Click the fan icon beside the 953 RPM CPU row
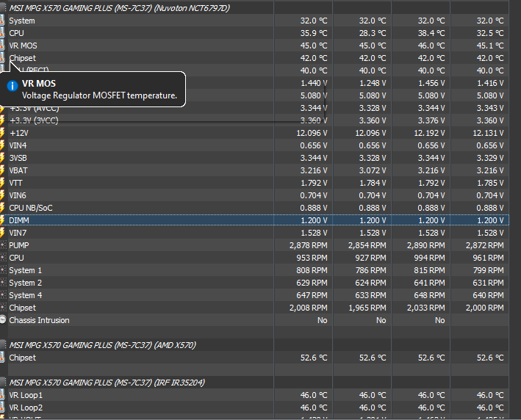 point(3,258)
